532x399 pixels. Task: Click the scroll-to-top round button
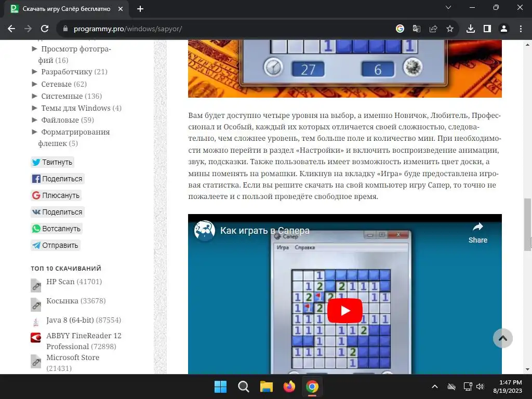(503, 338)
